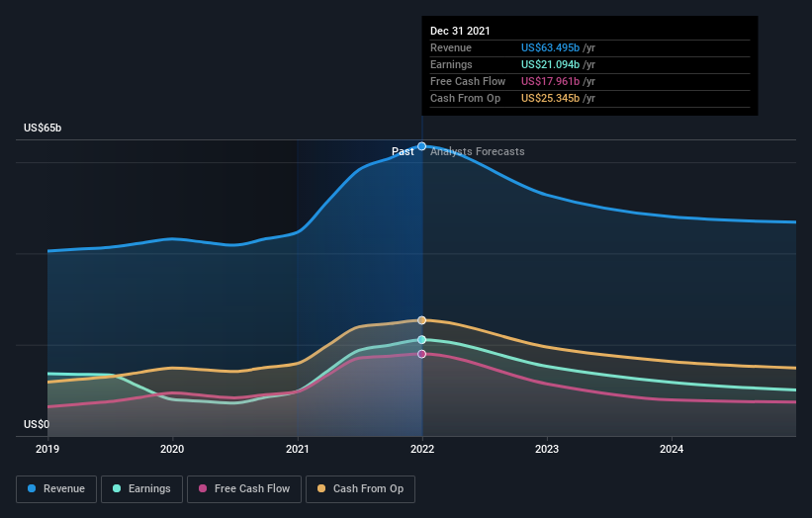
Task: Click the US$65b y-axis label
Action: [43, 128]
